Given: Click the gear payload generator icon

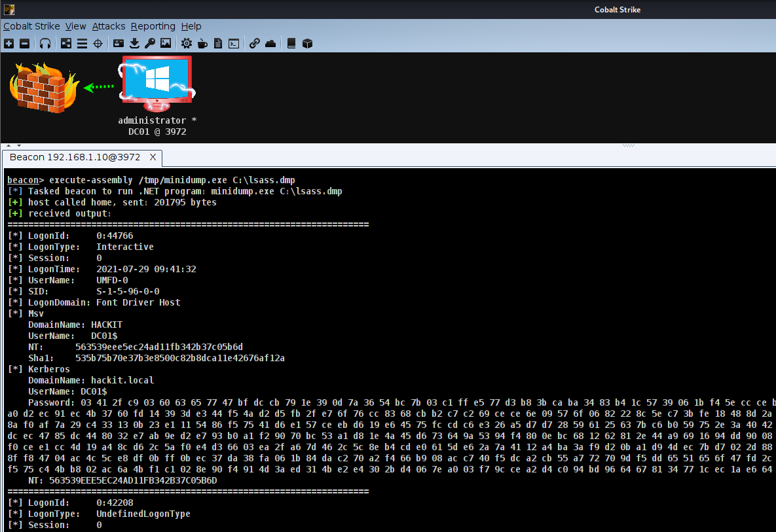Looking at the screenshot, I should (x=186, y=43).
